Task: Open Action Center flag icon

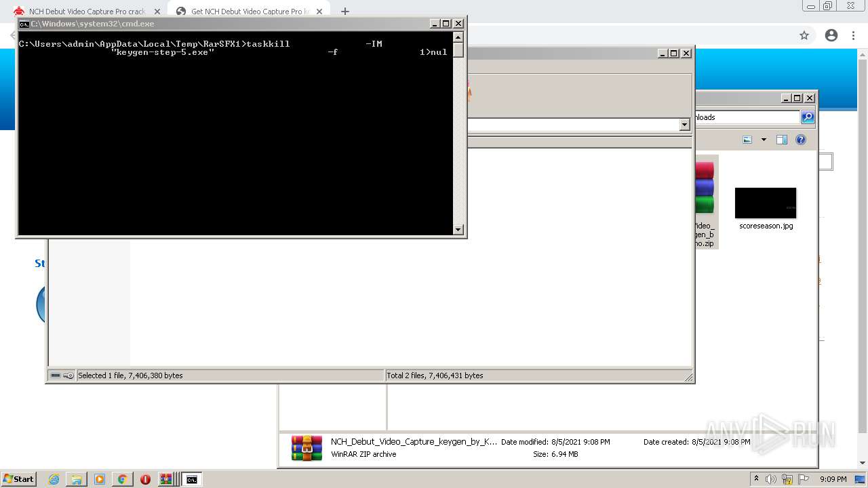Action: tap(804, 479)
